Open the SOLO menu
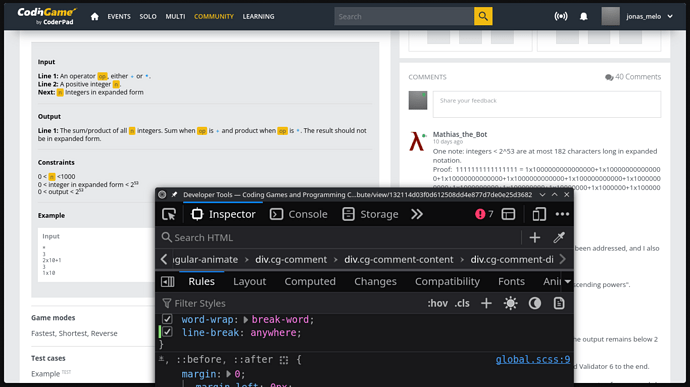This screenshot has height=387, width=690. 148,16
